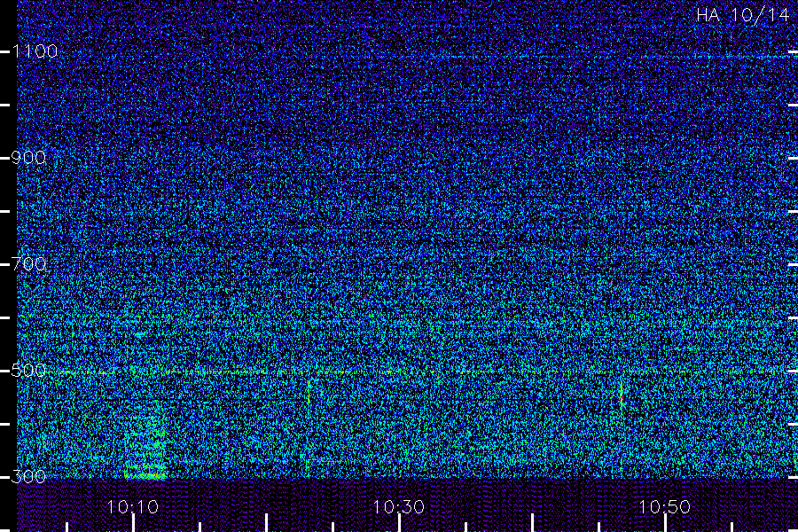Click the bright green signal burst above 300

(x=145, y=448)
